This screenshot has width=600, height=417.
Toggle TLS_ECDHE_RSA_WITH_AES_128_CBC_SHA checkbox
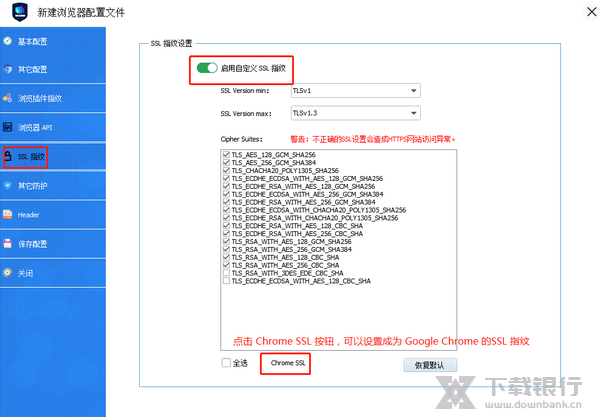pyautogui.click(x=226, y=226)
